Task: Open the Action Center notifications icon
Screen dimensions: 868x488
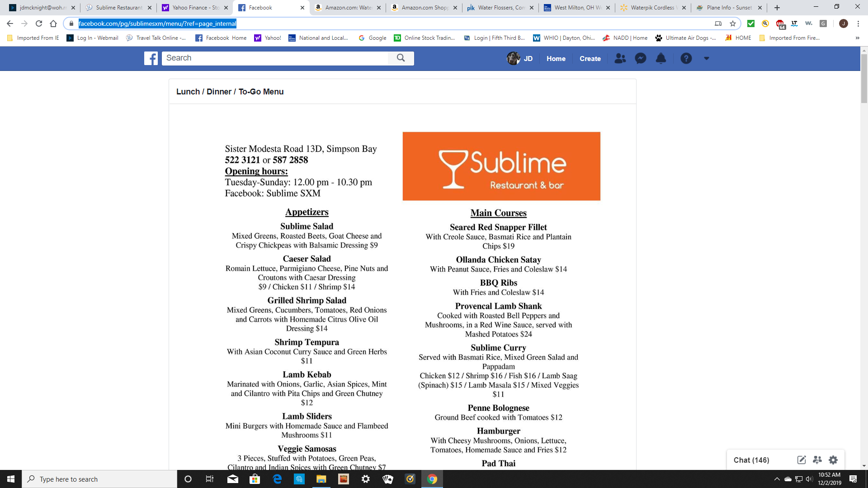Action: coord(853,479)
